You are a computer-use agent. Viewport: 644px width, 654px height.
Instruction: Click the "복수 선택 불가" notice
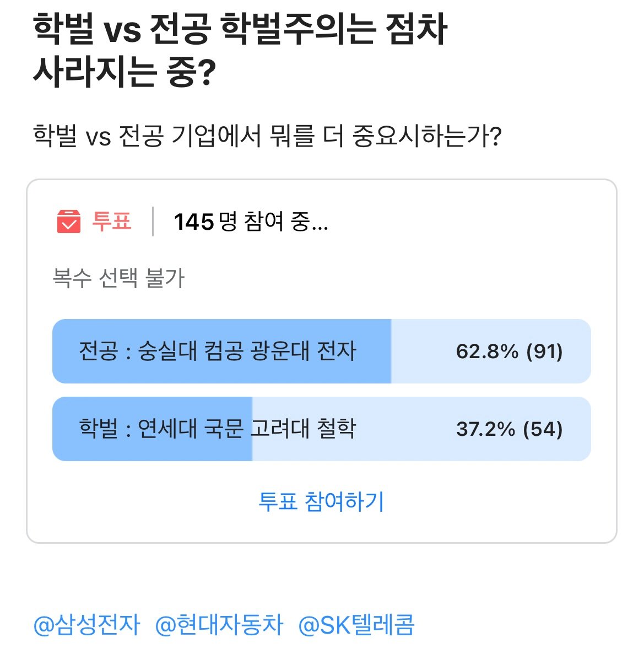(x=118, y=278)
